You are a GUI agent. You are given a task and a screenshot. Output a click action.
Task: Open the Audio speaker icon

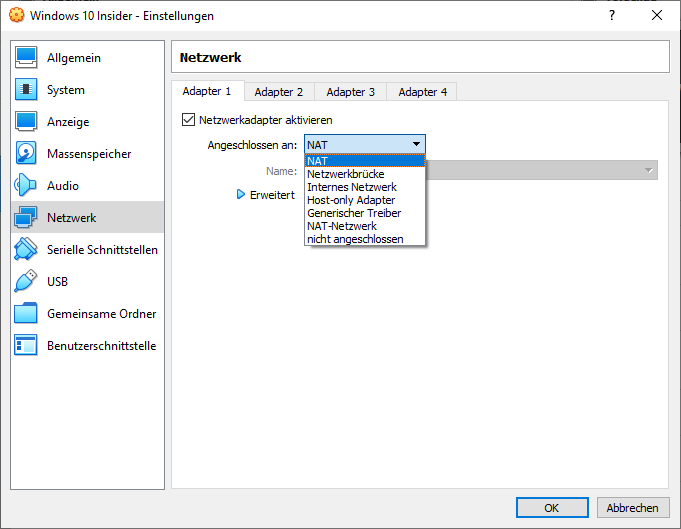coord(26,185)
